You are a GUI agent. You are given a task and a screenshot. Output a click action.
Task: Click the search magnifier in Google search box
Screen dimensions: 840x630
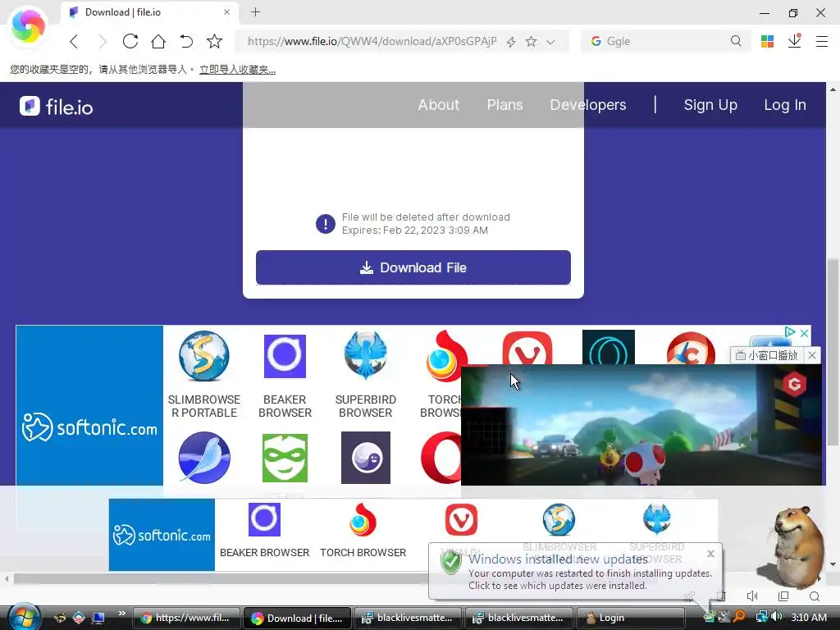click(x=736, y=41)
